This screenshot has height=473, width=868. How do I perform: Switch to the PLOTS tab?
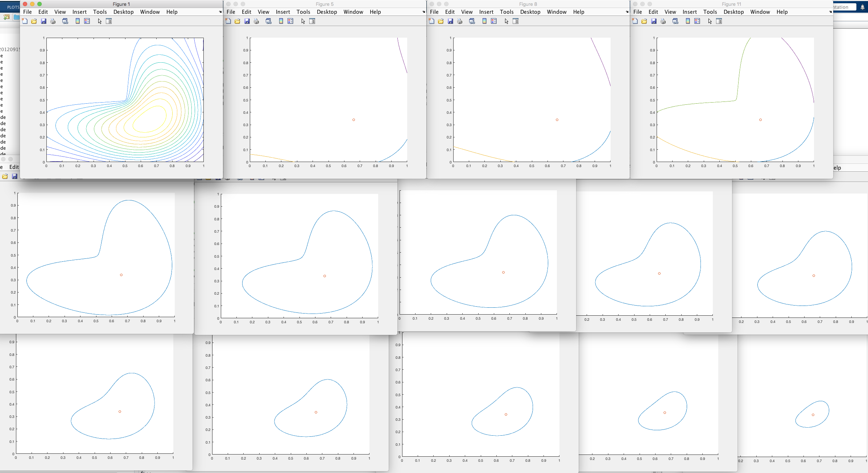tap(13, 7)
